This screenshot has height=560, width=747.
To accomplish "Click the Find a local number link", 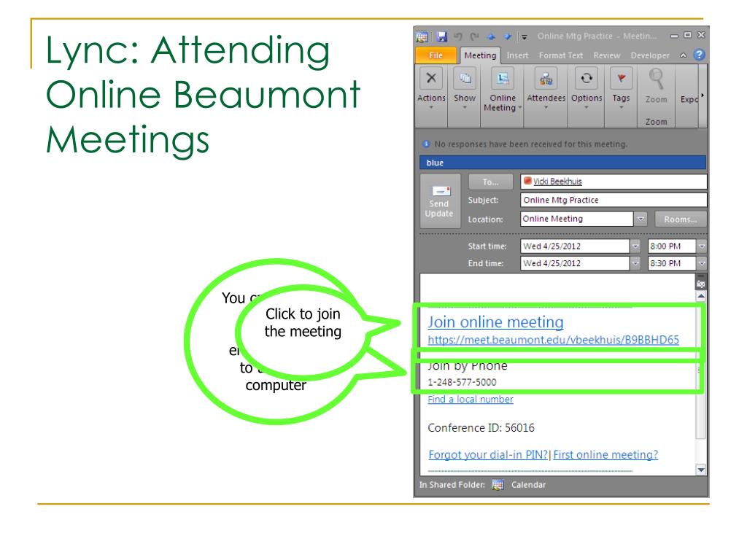I will 471,399.
